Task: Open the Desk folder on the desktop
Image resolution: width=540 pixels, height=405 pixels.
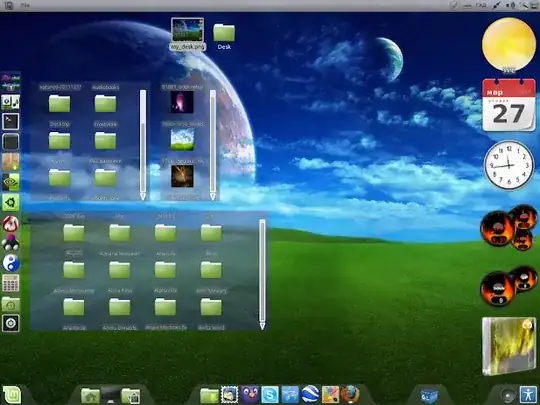Action: 224,37
